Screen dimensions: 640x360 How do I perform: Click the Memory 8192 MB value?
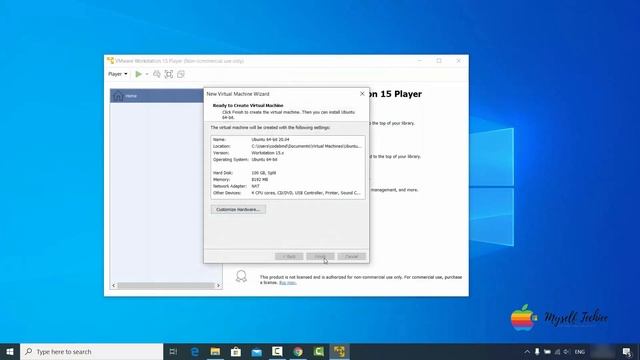pyautogui.click(x=260, y=180)
